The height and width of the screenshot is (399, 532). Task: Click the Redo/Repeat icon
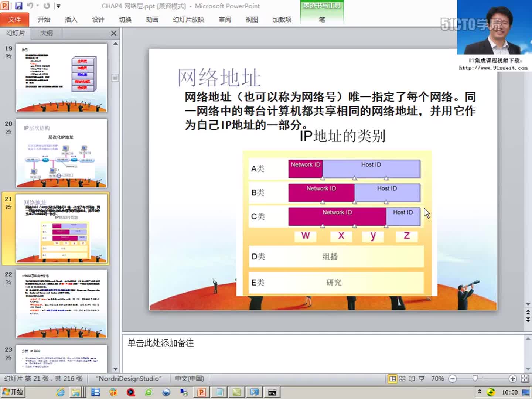click(x=47, y=6)
